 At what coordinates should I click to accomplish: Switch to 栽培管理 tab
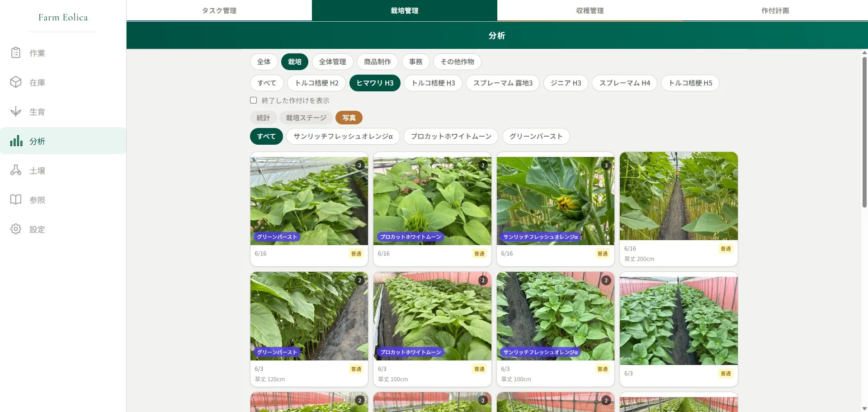(405, 10)
